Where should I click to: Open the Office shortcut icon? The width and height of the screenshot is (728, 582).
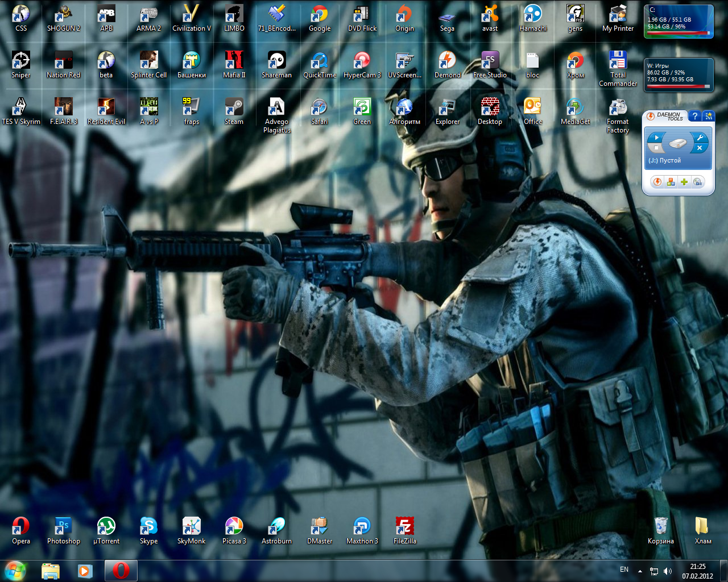click(533, 111)
